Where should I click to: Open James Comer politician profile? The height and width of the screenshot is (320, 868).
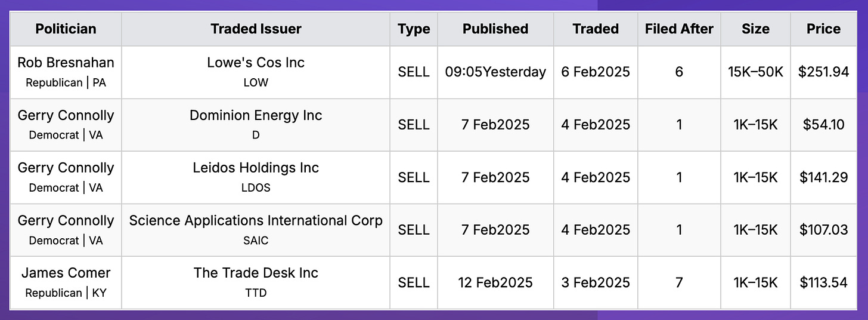[x=66, y=273]
